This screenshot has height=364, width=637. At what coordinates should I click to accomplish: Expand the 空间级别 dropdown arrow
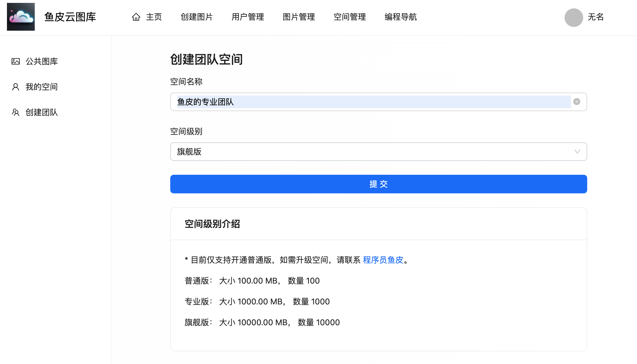[577, 152]
